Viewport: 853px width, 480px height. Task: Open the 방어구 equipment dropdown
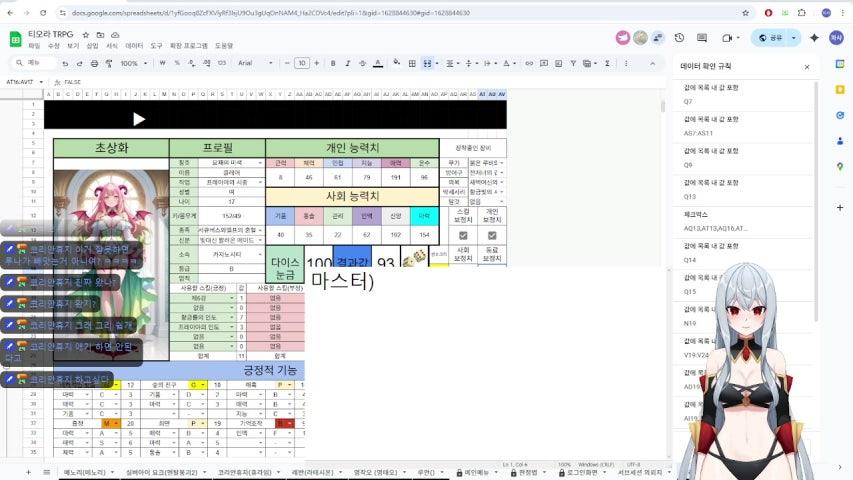coord(502,173)
